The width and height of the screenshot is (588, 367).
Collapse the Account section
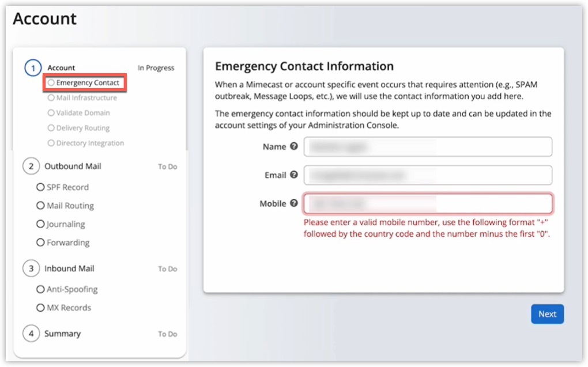pyautogui.click(x=61, y=67)
